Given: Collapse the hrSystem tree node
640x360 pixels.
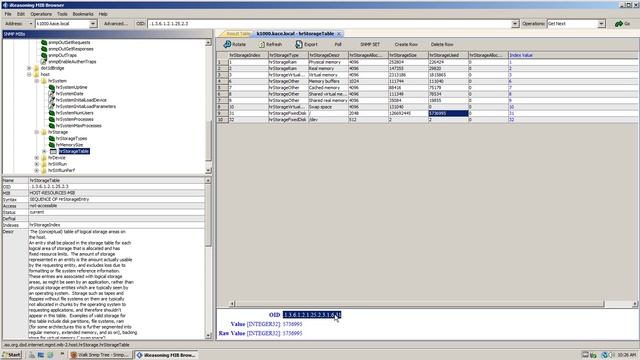Looking at the screenshot, I should coord(37,81).
